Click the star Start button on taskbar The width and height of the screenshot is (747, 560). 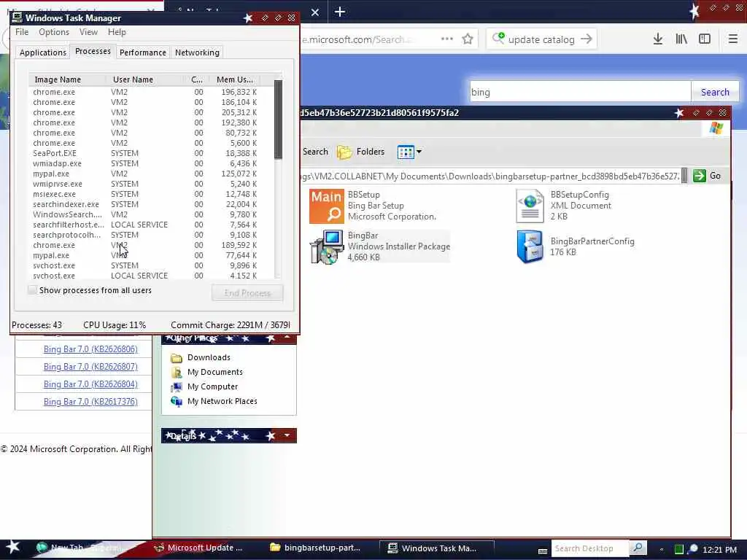13,548
